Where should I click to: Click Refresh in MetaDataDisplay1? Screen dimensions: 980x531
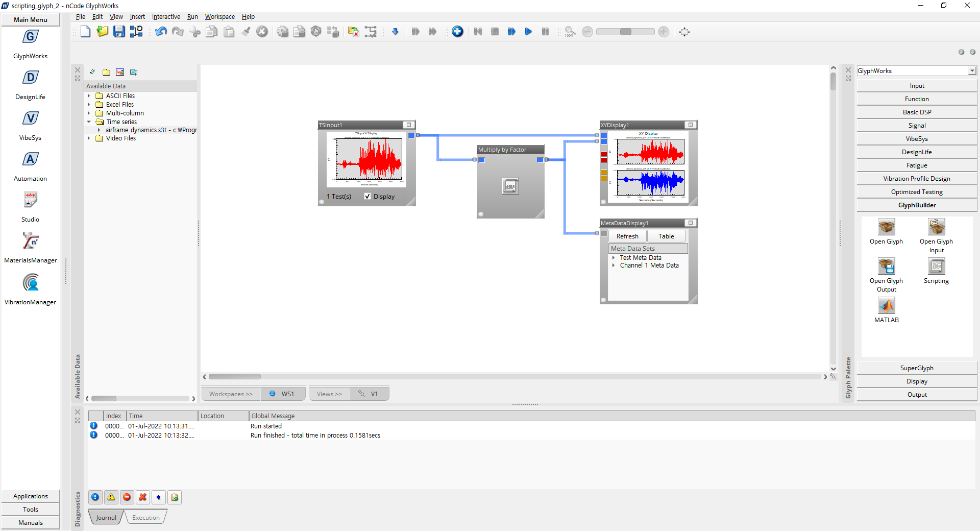point(627,236)
